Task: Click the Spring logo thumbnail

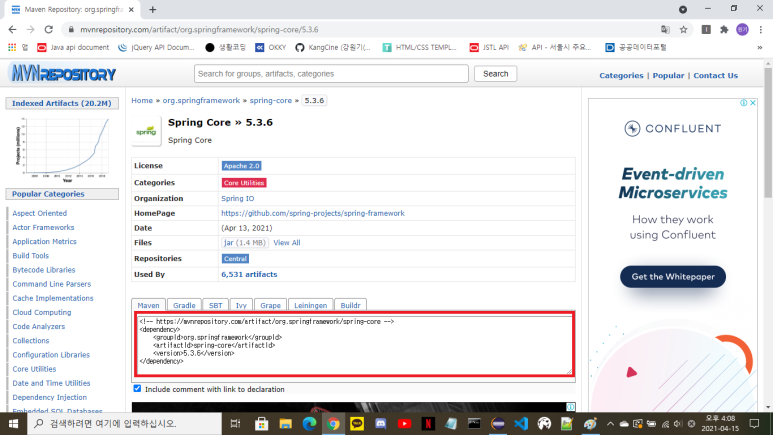Action: (146, 131)
